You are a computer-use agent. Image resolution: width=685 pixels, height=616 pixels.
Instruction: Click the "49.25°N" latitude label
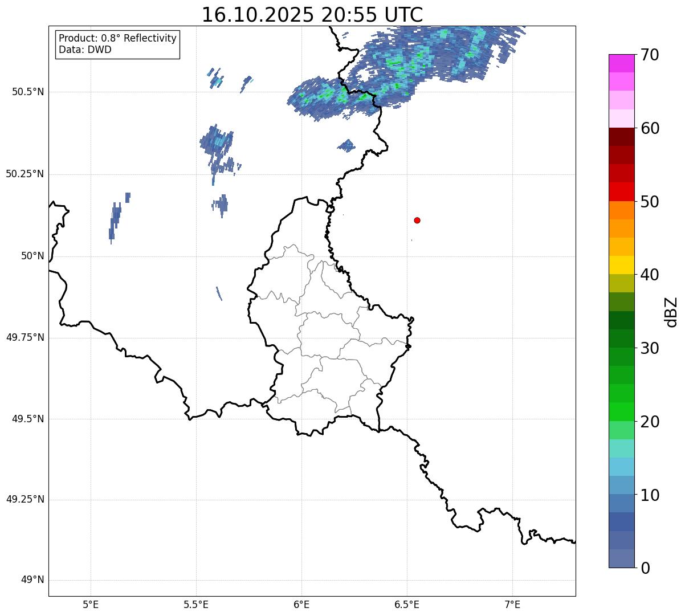click(25, 500)
